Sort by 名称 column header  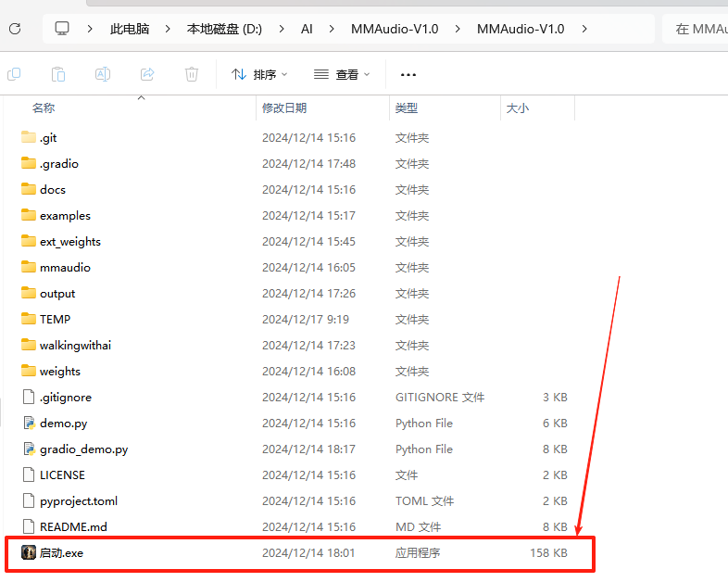(x=44, y=108)
